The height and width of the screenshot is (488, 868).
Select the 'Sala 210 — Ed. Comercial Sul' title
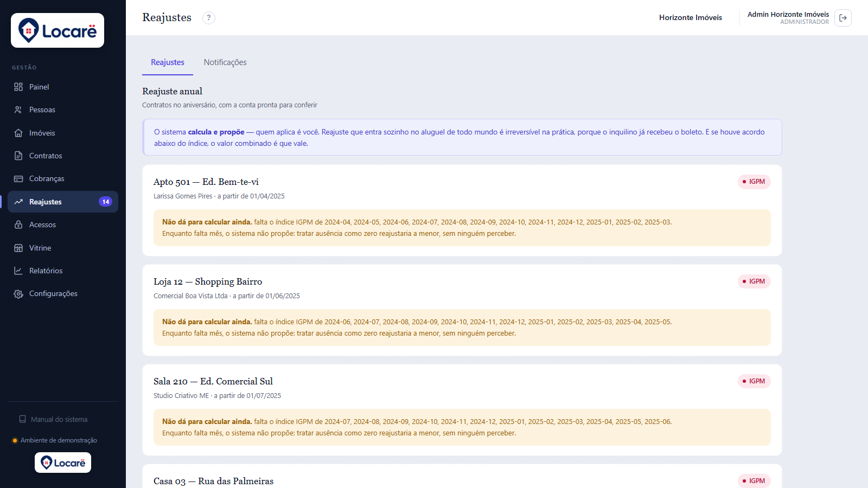[x=213, y=381]
